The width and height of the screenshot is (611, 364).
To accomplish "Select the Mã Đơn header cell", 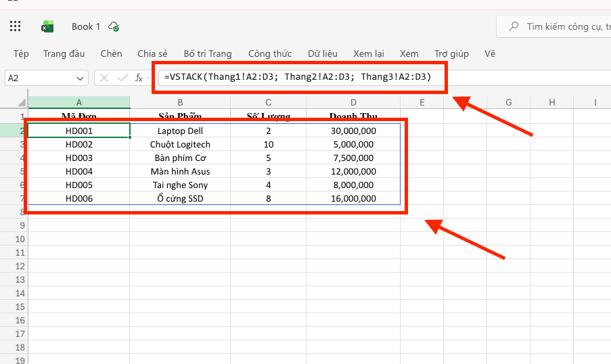I will (79, 116).
